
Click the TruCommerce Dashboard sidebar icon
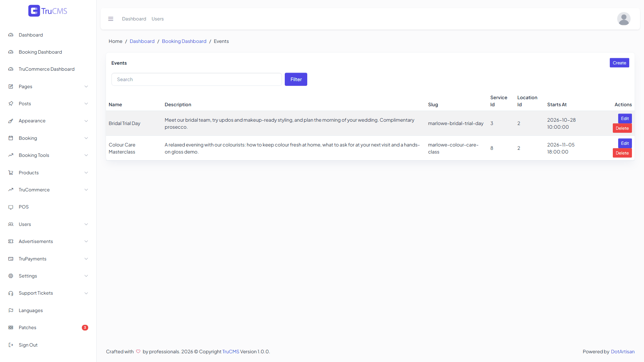(11, 69)
